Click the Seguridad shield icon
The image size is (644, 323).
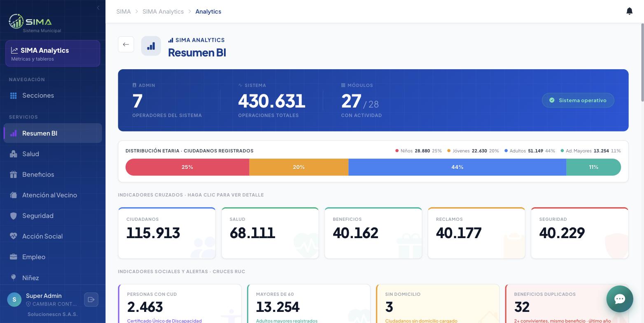click(14, 215)
